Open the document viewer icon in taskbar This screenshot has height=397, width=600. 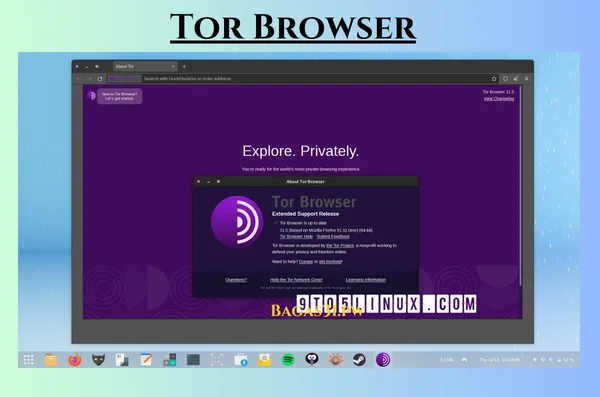tap(122, 360)
